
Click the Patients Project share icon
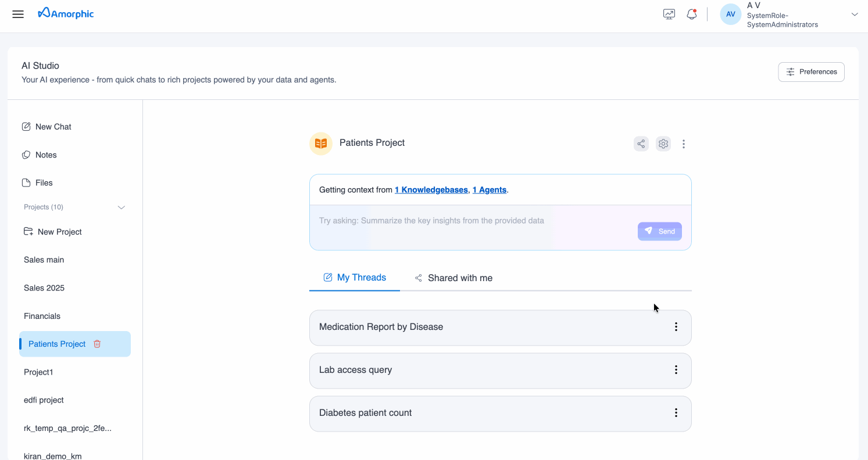[x=641, y=143]
